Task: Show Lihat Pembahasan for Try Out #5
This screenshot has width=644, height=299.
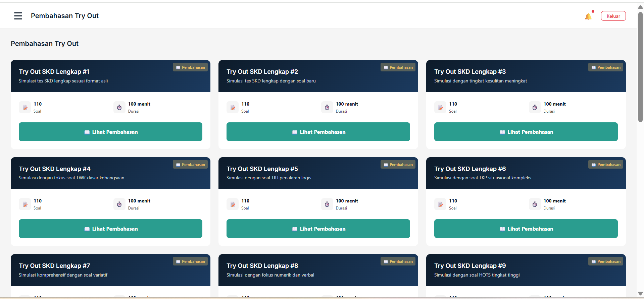Action: pos(318,229)
